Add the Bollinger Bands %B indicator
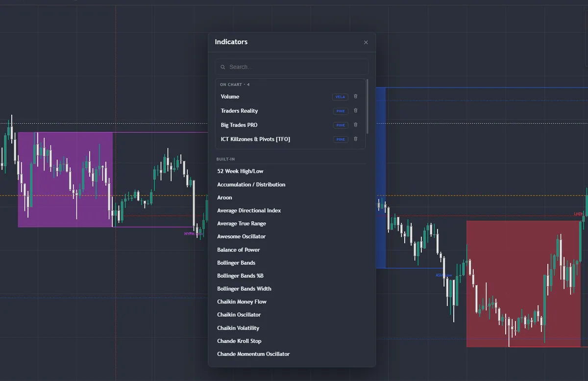The width and height of the screenshot is (588, 381). click(291, 276)
